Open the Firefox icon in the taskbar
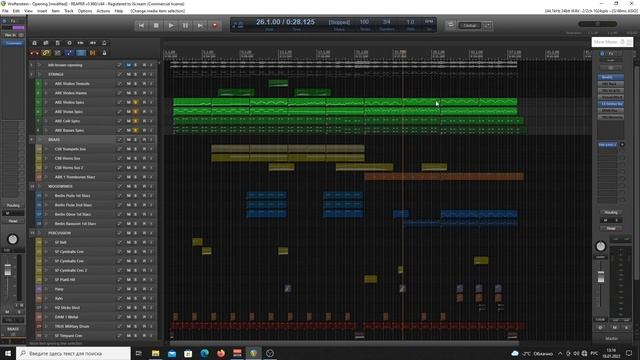The height and width of the screenshot is (360, 640). pos(221,353)
